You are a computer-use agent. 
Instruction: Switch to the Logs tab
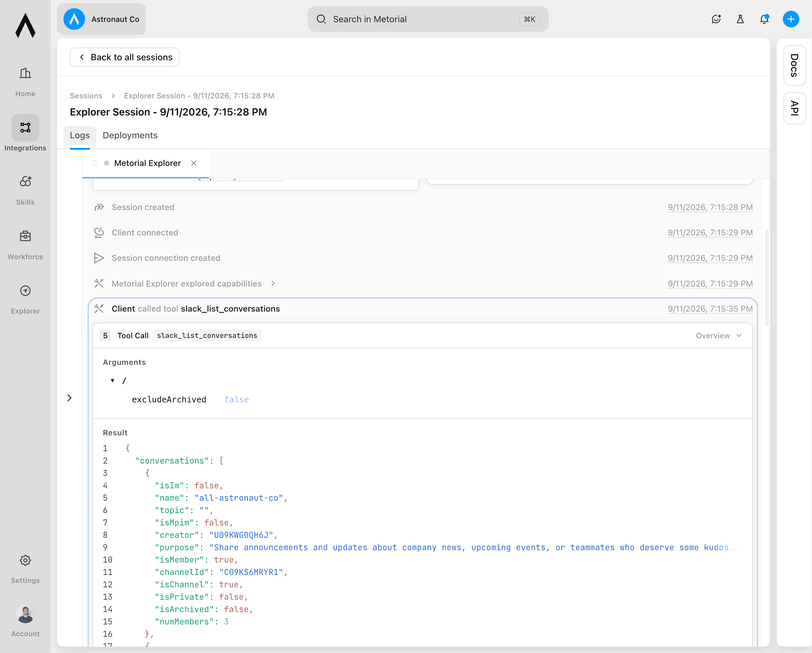(80, 135)
